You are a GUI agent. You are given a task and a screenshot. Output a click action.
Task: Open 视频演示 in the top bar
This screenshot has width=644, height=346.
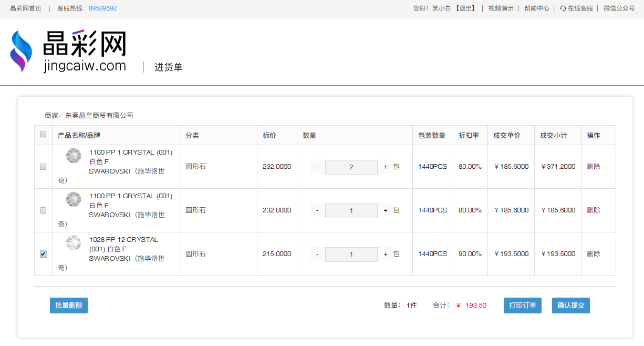501,8
